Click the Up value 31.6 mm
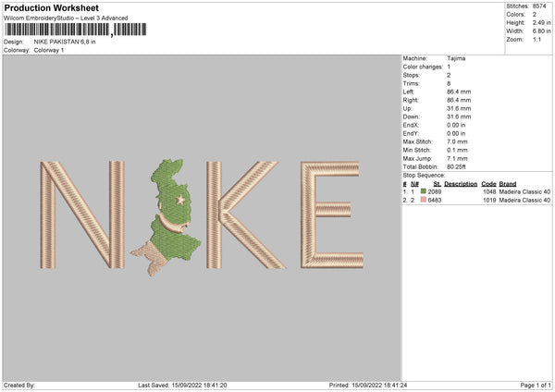This screenshot has height=392, width=555. (459, 108)
